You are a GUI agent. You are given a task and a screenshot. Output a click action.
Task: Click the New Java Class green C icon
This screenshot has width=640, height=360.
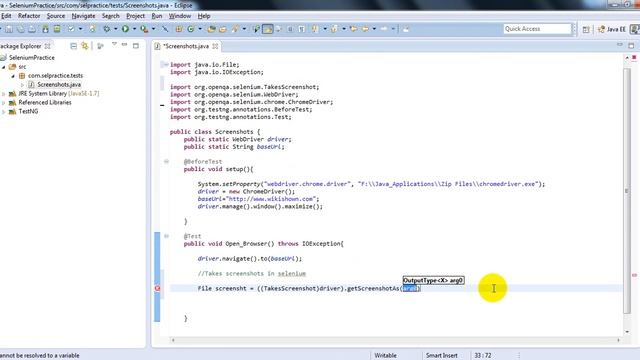[191, 29]
